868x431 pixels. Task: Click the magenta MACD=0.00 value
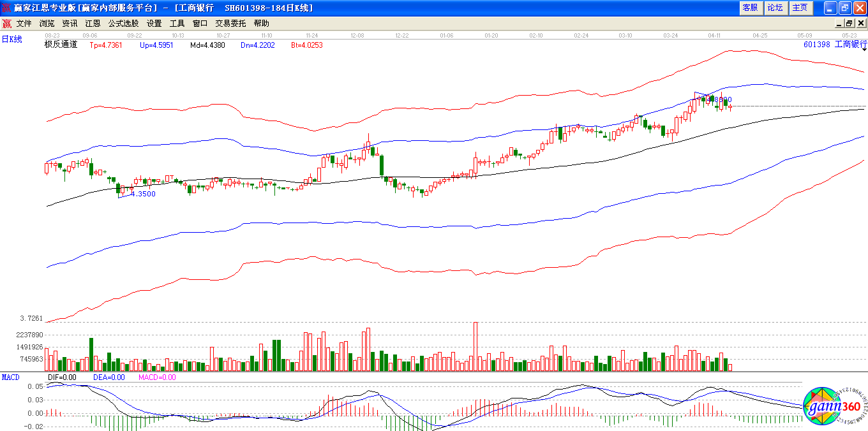(x=157, y=377)
